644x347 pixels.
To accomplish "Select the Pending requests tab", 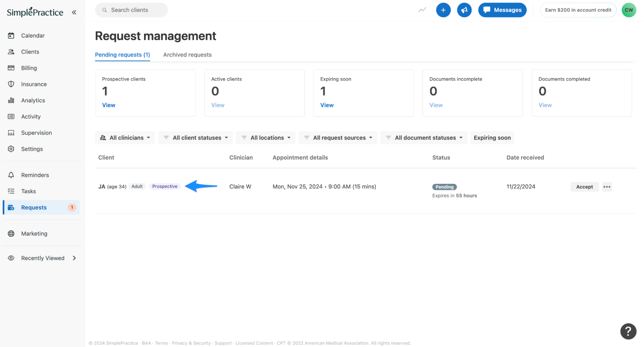I will pyautogui.click(x=122, y=55).
